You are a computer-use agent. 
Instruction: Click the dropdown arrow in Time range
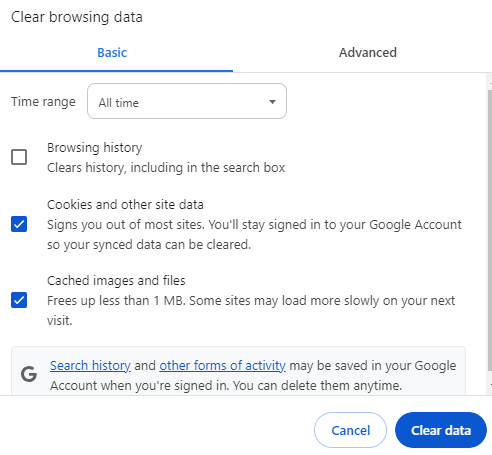(272, 102)
